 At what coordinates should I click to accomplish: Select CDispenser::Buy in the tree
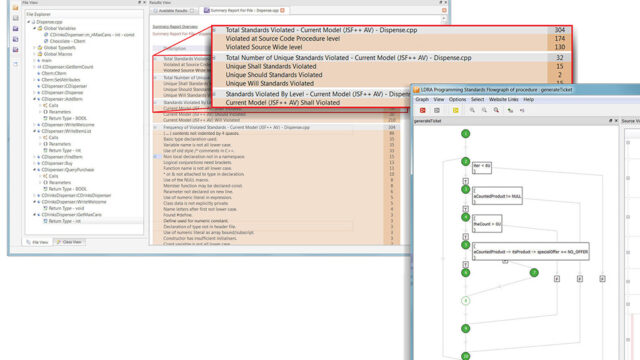coord(57,163)
